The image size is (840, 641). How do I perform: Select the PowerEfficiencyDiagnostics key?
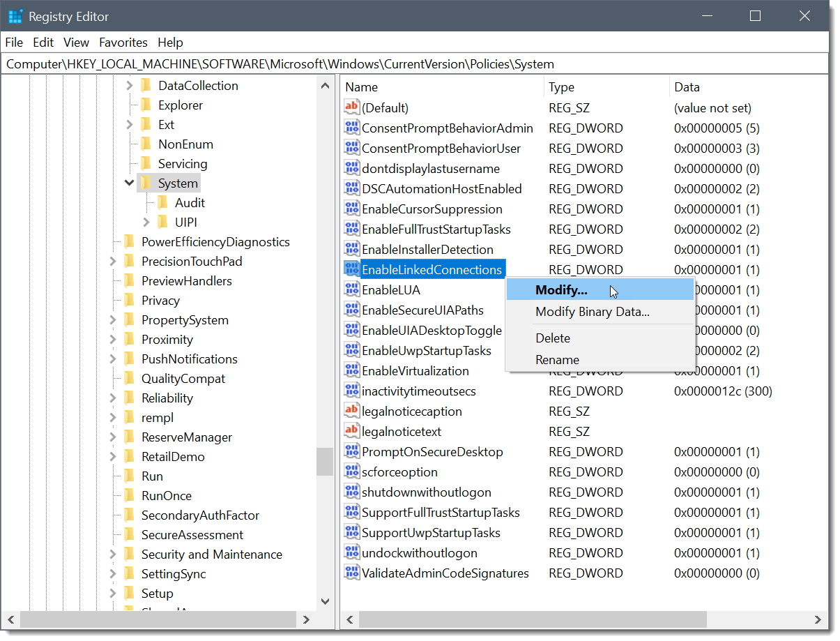[x=215, y=241]
